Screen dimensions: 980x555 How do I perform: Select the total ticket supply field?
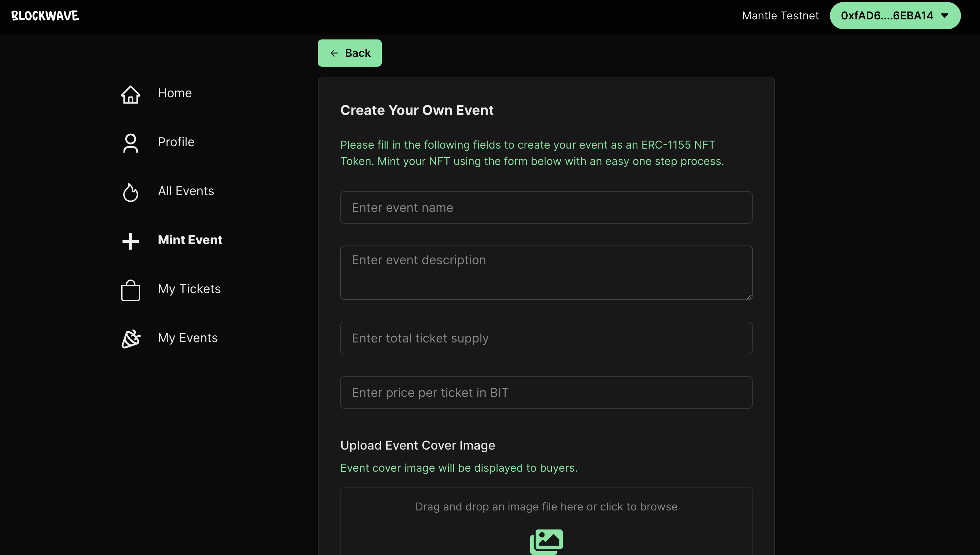(546, 338)
